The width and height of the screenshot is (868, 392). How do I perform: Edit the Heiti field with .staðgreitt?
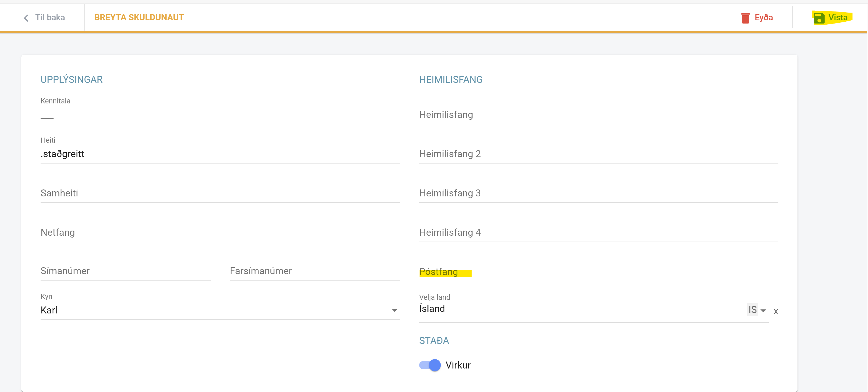(219, 154)
